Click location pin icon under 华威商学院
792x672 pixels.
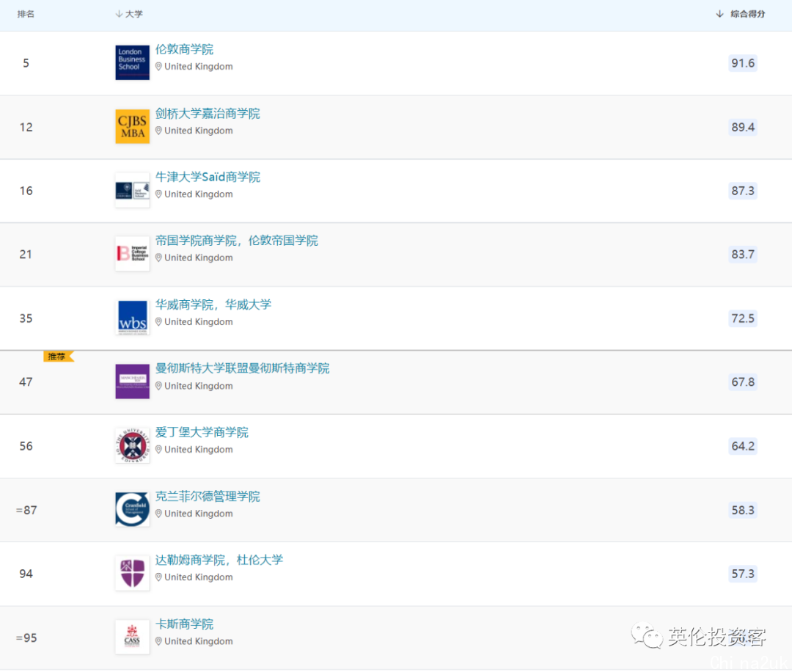(158, 322)
